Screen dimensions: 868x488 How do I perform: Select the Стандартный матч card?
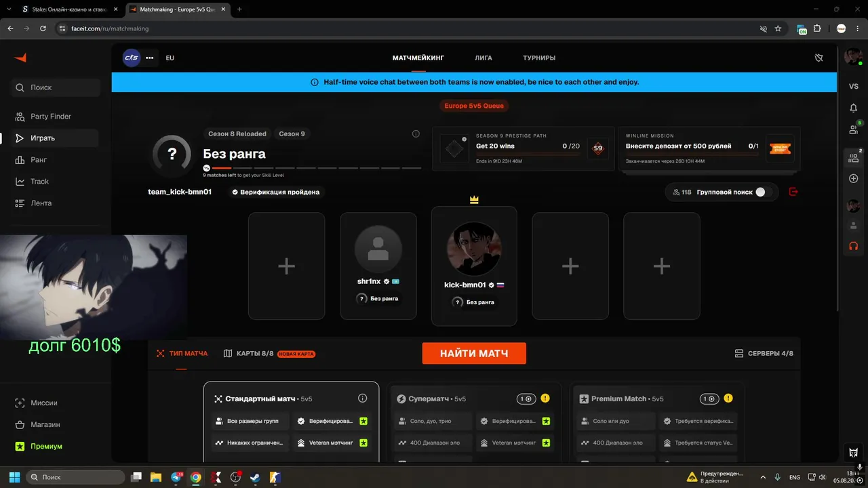pos(291,423)
